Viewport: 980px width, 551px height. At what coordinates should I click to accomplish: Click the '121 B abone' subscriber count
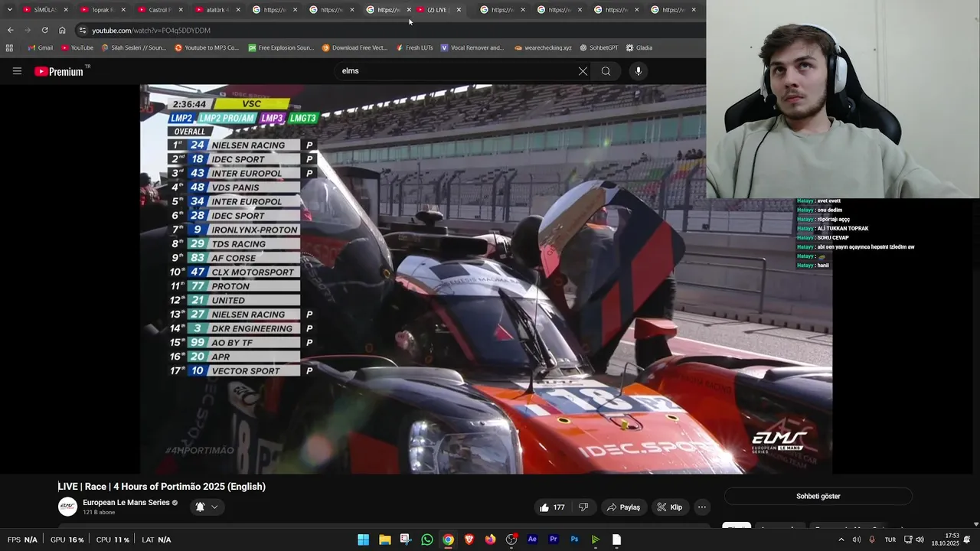[98, 512]
